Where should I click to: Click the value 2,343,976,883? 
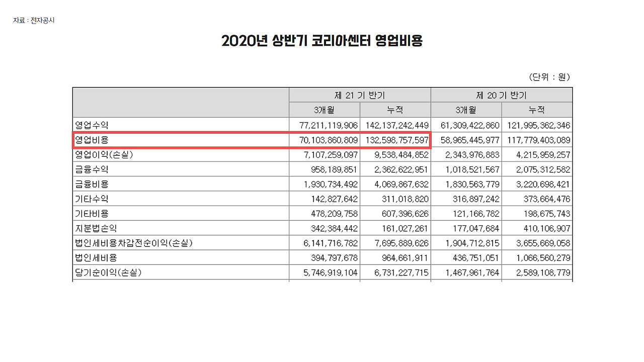click(x=472, y=155)
